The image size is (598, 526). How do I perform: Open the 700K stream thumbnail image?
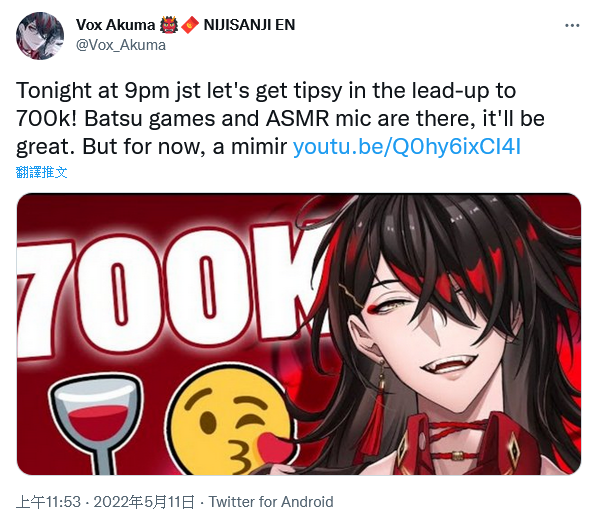tap(299, 334)
